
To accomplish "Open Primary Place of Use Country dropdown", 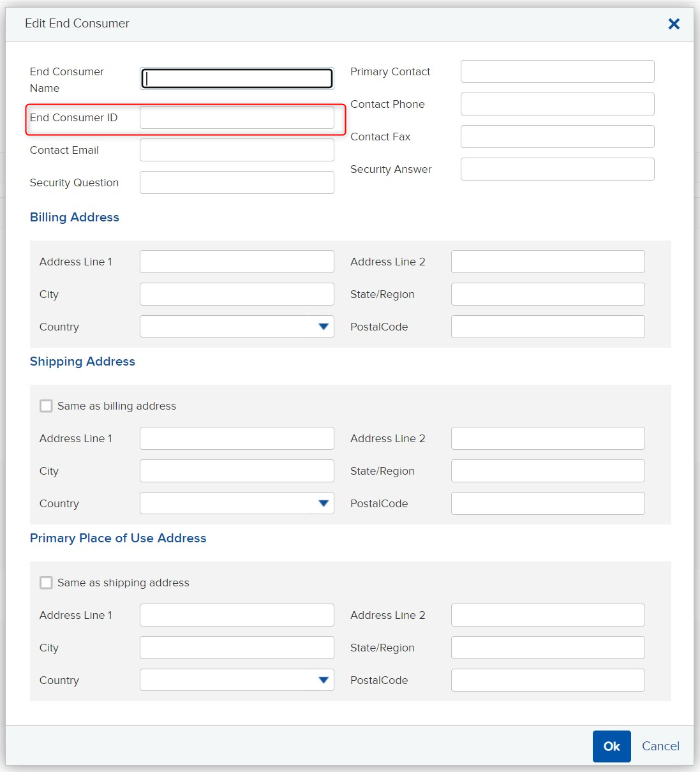I will click(237, 680).
